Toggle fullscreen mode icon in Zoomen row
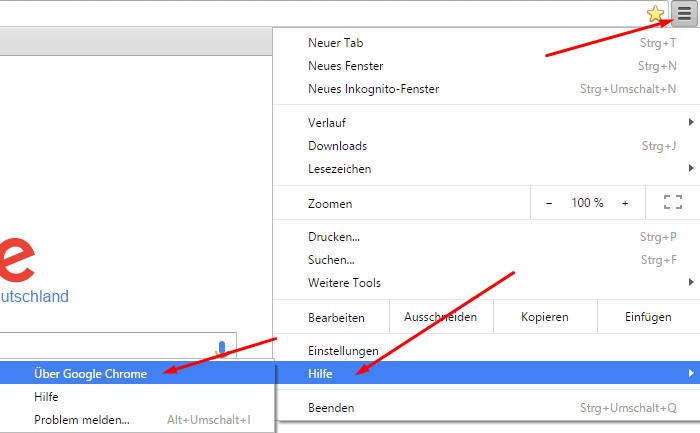Screen dimensions: 700x433 click(672, 202)
